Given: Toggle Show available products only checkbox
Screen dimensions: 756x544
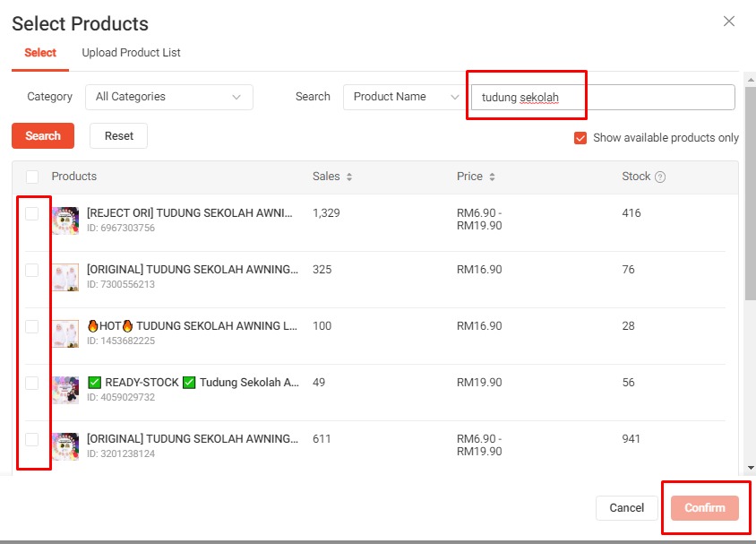Looking at the screenshot, I should click(580, 138).
